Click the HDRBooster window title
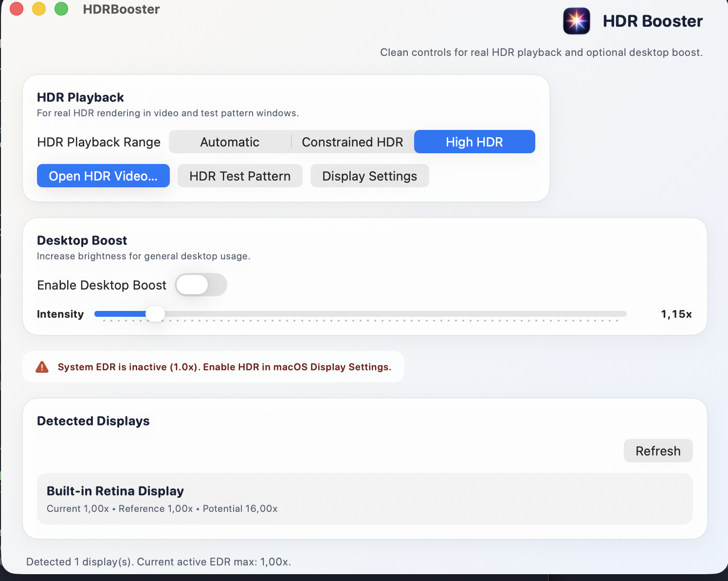728x581 pixels. point(121,9)
